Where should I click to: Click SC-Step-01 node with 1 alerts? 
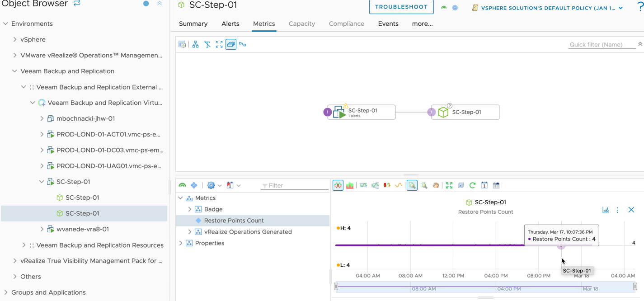tap(362, 112)
